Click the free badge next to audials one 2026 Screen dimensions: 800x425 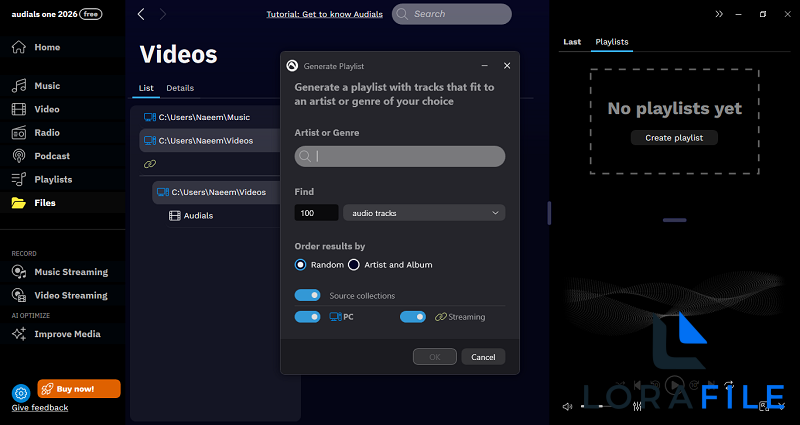click(91, 14)
